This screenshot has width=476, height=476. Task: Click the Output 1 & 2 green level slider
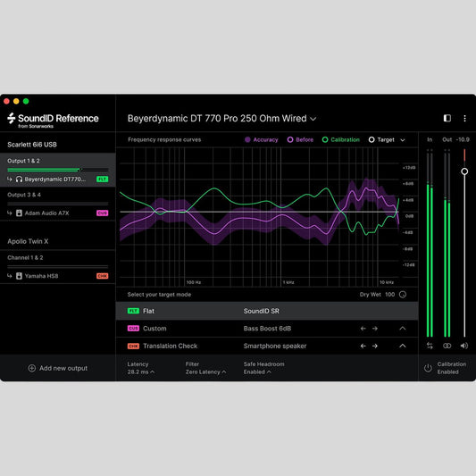click(58, 170)
